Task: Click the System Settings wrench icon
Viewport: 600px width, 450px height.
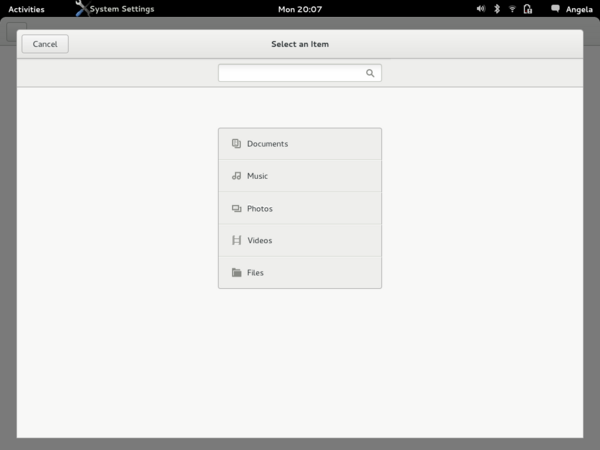Action: 82,8
